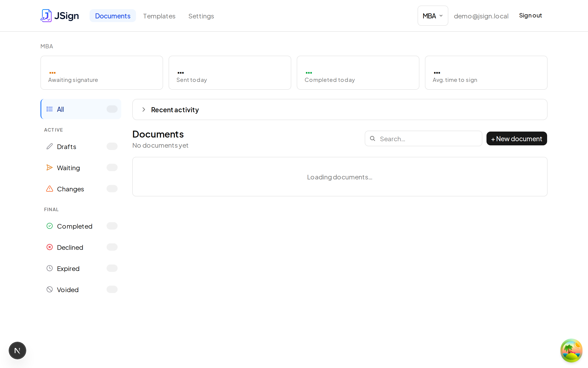The image size is (588, 368).
Task: Click Sign out
Action: point(530,16)
